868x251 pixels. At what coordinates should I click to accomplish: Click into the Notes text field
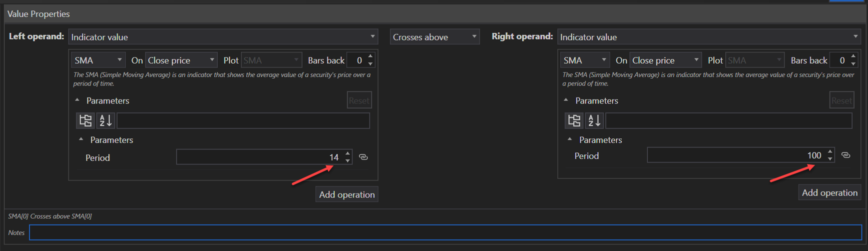(444, 232)
